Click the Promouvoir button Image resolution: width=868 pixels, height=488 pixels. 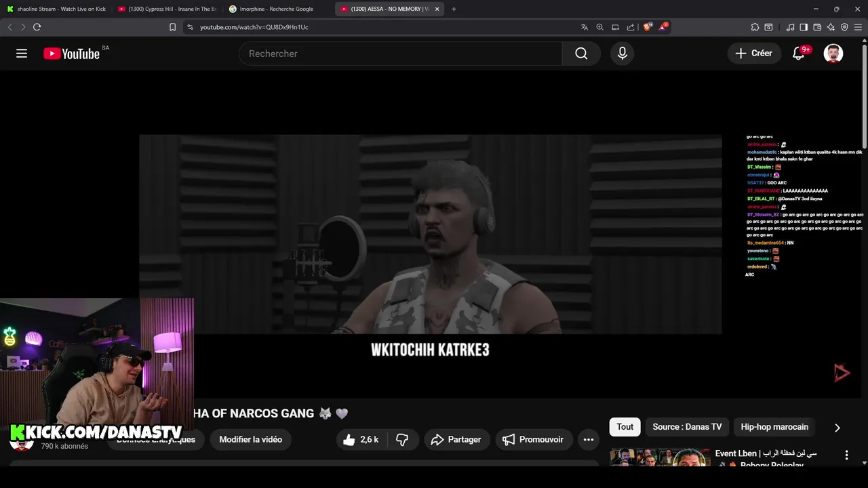534,440
